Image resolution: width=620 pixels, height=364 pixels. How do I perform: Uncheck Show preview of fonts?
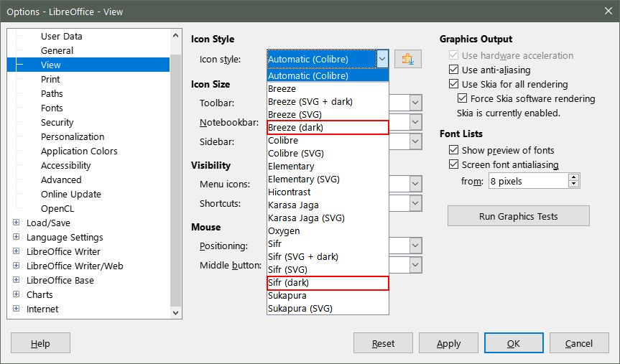(453, 150)
